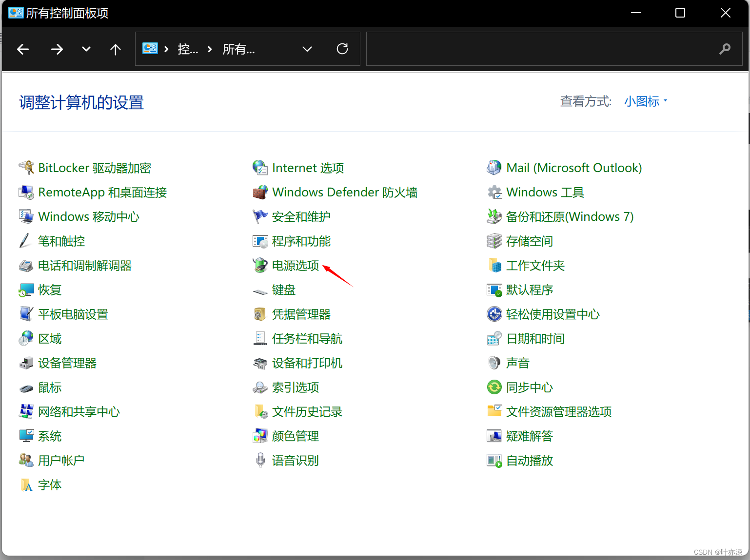This screenshot has width=750, height=560.
Task: Expand the address bar history dropdown
Action: click(x=307, y=49)
